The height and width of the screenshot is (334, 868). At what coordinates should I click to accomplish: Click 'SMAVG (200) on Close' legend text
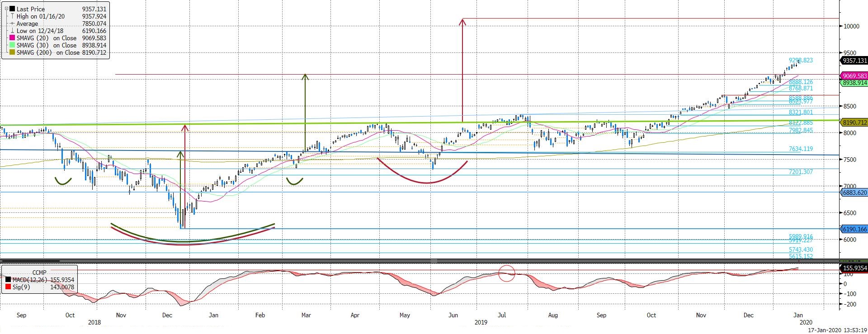(x=48, y=53)
